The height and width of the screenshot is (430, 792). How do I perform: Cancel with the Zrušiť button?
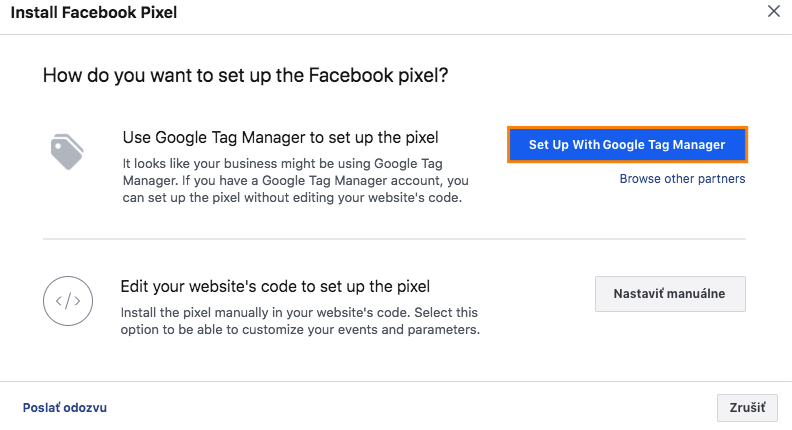pyautogui.click(x=747, y=408)
